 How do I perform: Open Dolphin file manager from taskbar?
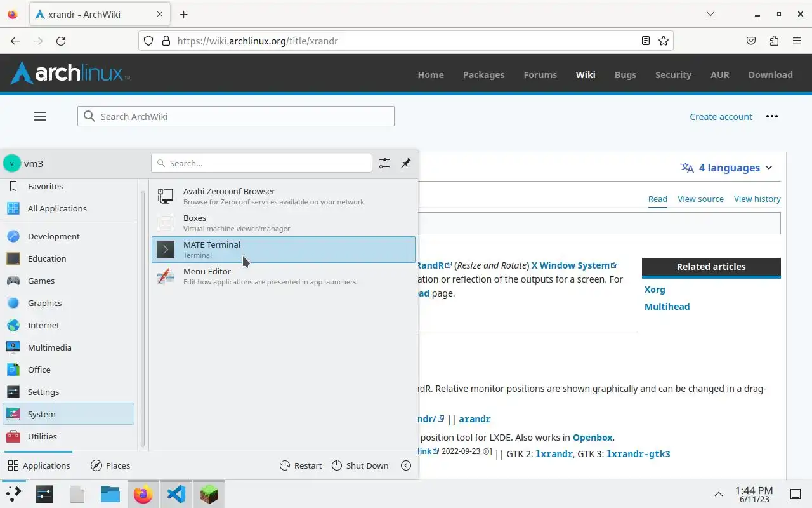tap(110, 494)
